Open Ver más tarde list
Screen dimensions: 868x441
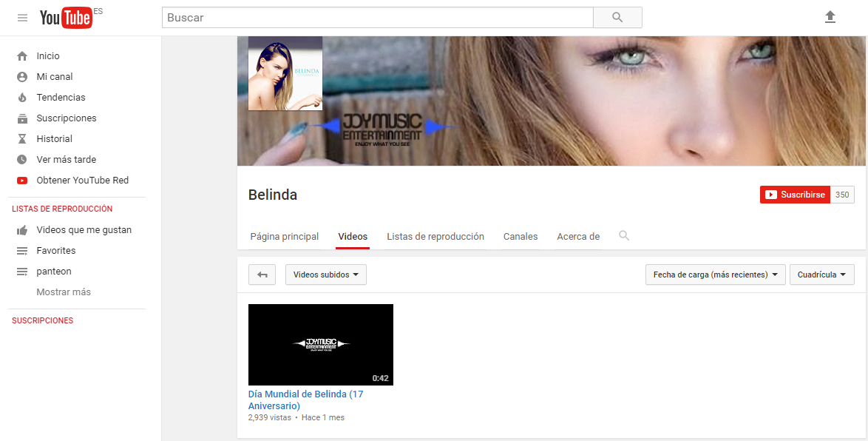66,160
